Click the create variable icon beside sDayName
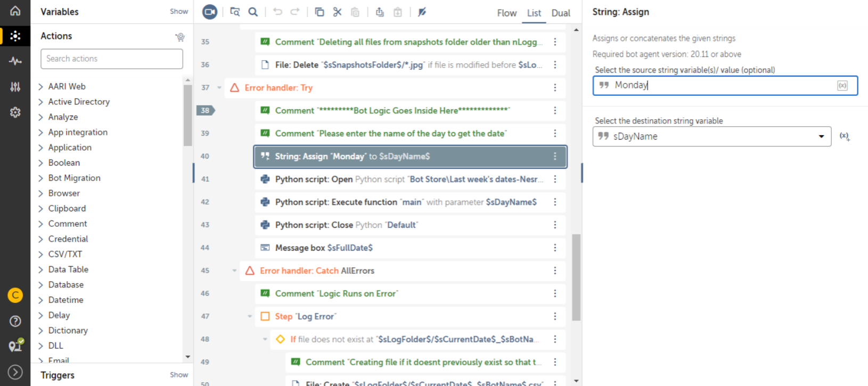Viewport: 868px width, 386px height. (x=845, y=136)
